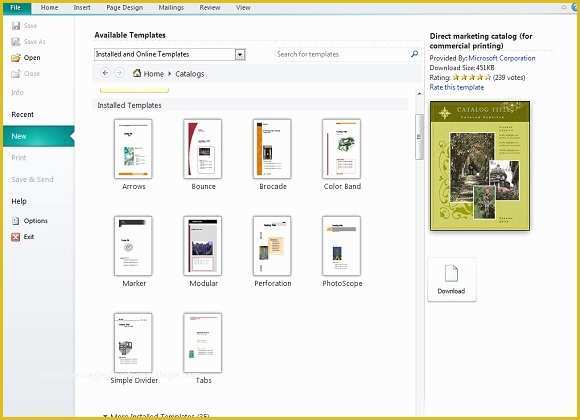The height and width of the screenshot is (420, 580).
Task: Select the Arrows catalog template
Action: (x=134, y=155)
